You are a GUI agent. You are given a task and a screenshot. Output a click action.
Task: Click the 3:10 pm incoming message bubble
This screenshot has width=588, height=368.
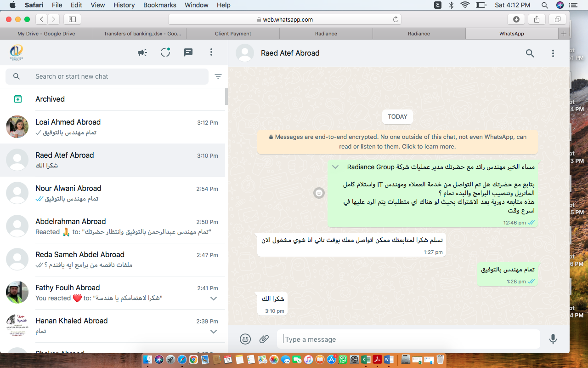272,304
